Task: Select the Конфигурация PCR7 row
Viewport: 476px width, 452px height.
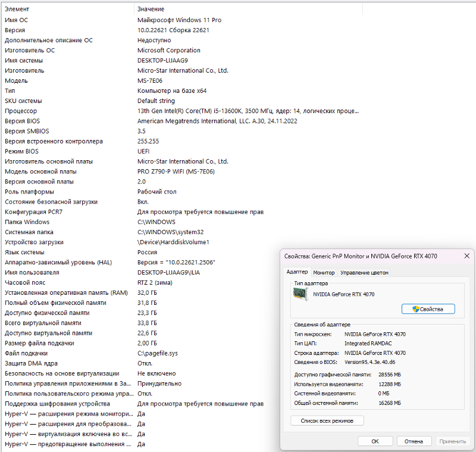Action: (x=182, y=212)
